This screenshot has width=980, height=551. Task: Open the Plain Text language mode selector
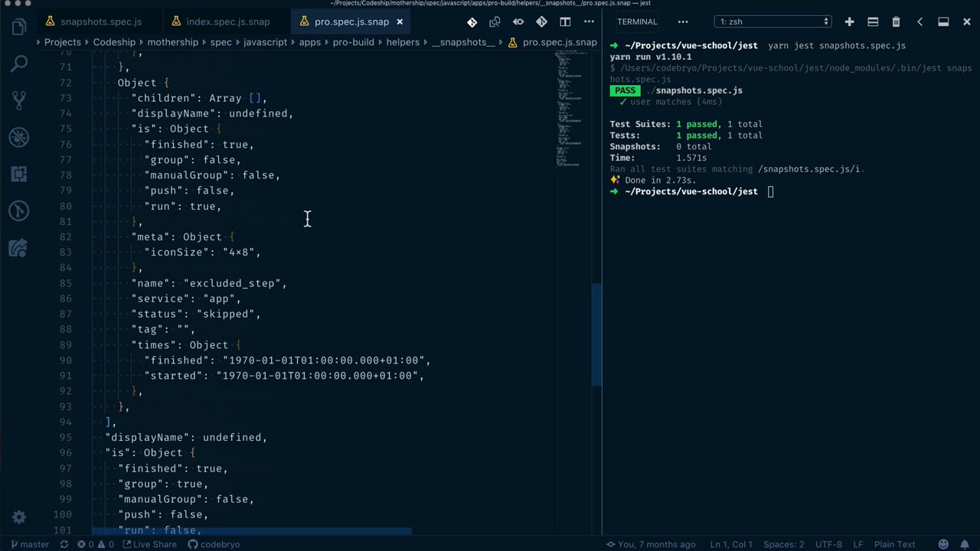pos(895,544)
